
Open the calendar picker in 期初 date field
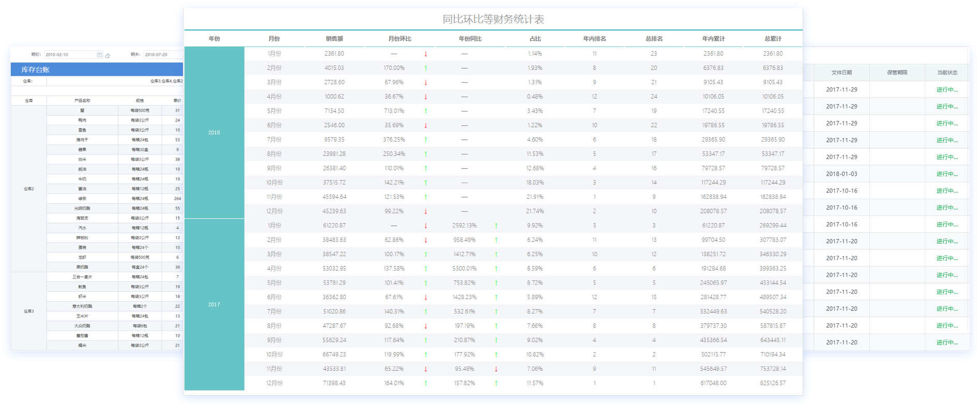pos(99,55)
